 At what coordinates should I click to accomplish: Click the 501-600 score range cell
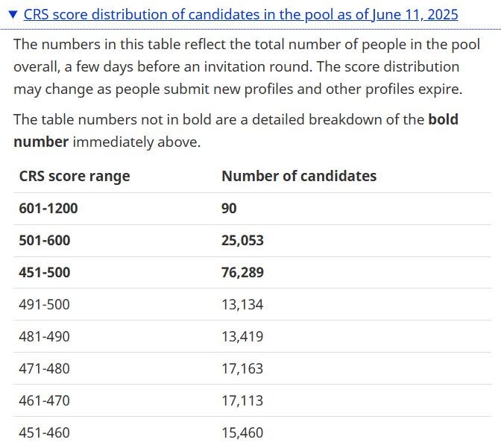[x=45, y=240]
